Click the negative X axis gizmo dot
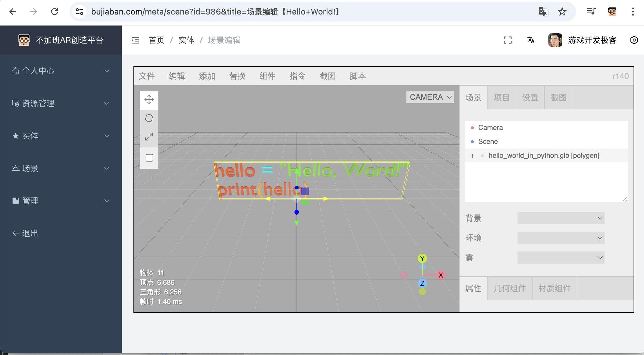Screen dimensions: 644x355 click(404, 275)
